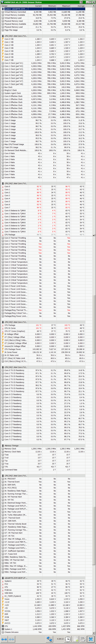Screen dimensions: 96x644
Task: Open sensor settings gear icon
Action: pyautogui.click(x=83, y=639)
